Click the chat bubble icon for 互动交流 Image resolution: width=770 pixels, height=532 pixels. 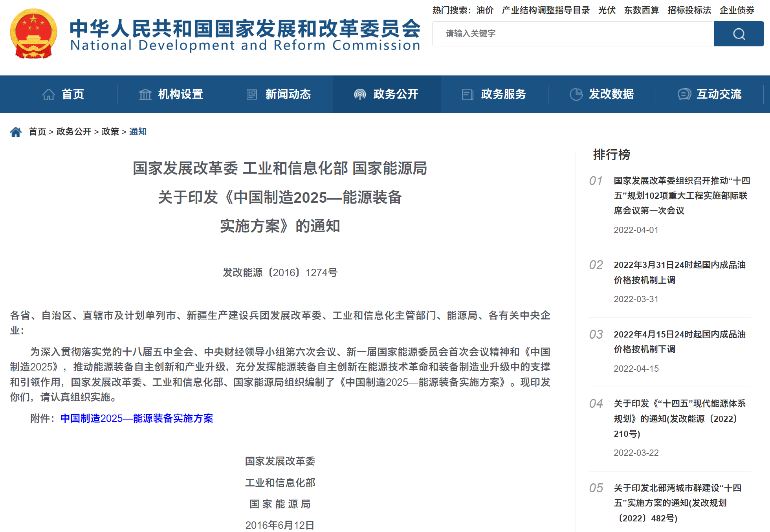tap(684, 94)
